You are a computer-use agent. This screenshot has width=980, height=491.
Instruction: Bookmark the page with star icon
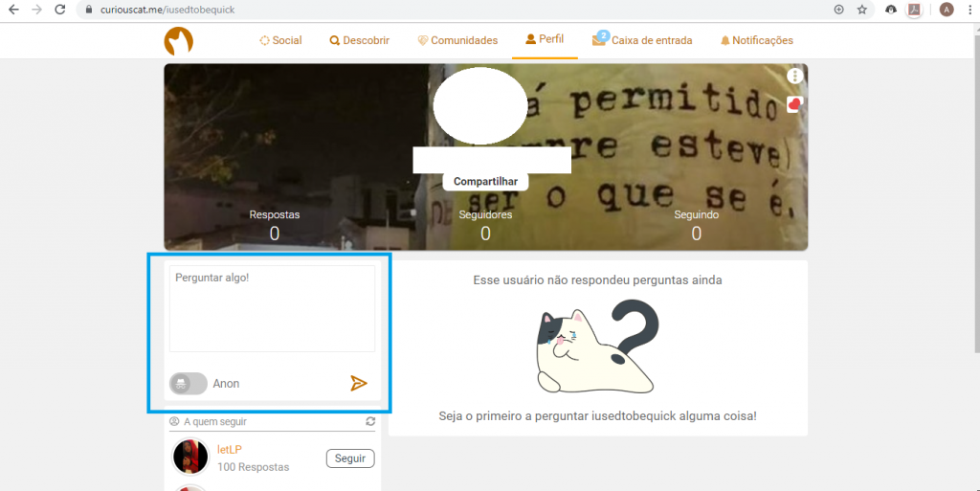[862, 10]
